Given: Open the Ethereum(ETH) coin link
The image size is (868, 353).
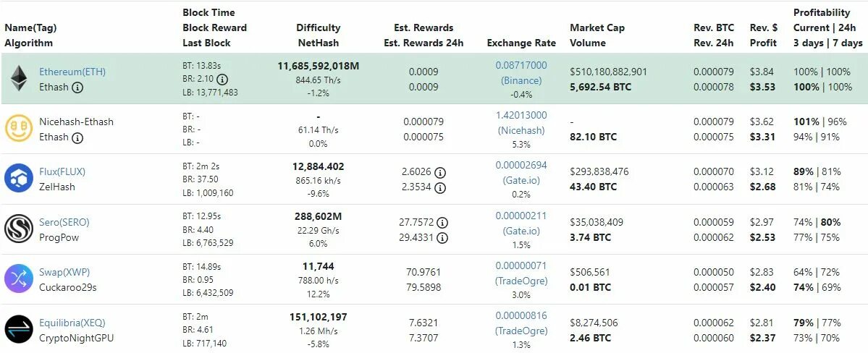Looking at the screenshot, I should [x=72, y=72].
